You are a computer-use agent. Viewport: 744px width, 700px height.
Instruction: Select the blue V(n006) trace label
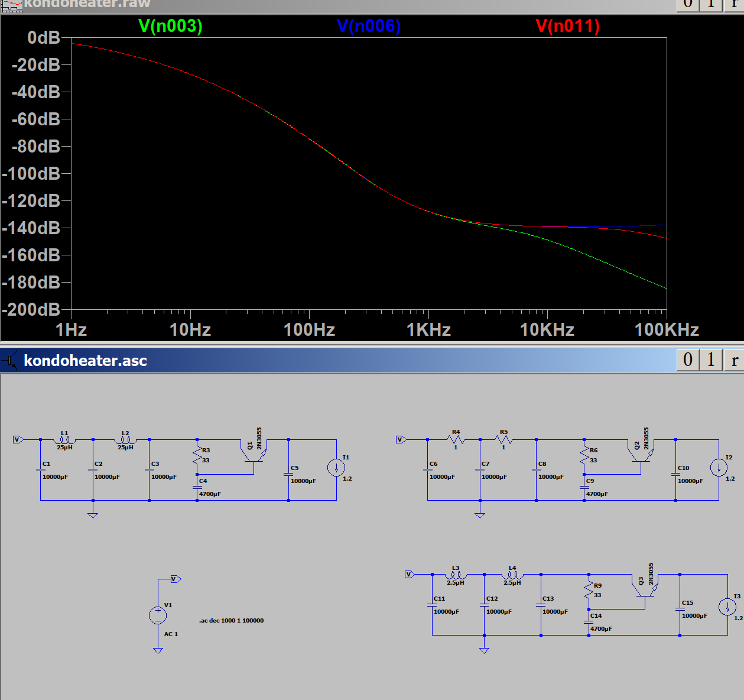coord(369,26)
